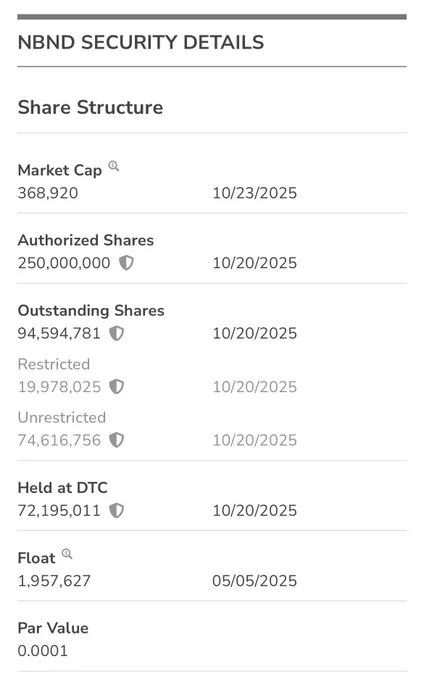
Task: Click shield icon beside Unrestricted 74,616,756
Action: 116,440
